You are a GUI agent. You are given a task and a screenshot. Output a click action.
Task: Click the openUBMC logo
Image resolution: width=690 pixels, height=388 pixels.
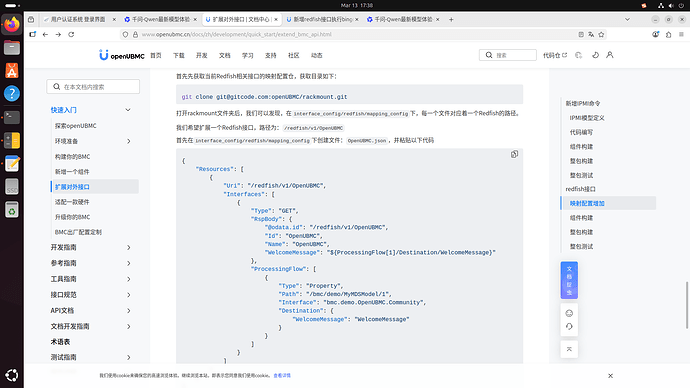click(x=122, y=55)
